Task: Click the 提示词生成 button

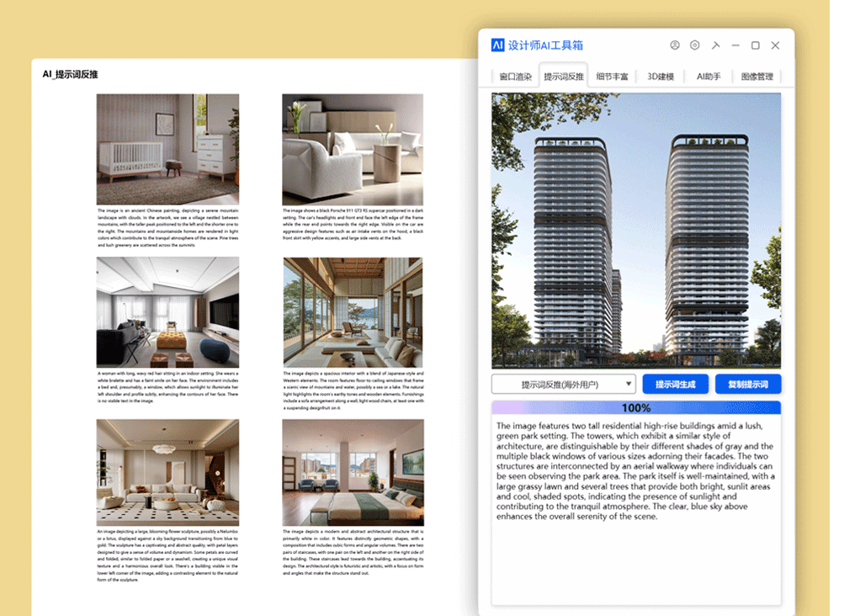Action: click(x=675, y=384)
